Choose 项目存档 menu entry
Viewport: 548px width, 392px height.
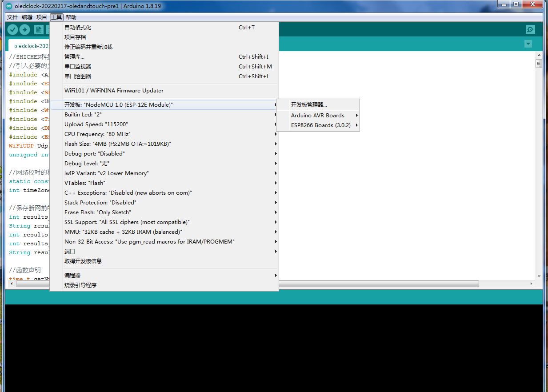164,37
